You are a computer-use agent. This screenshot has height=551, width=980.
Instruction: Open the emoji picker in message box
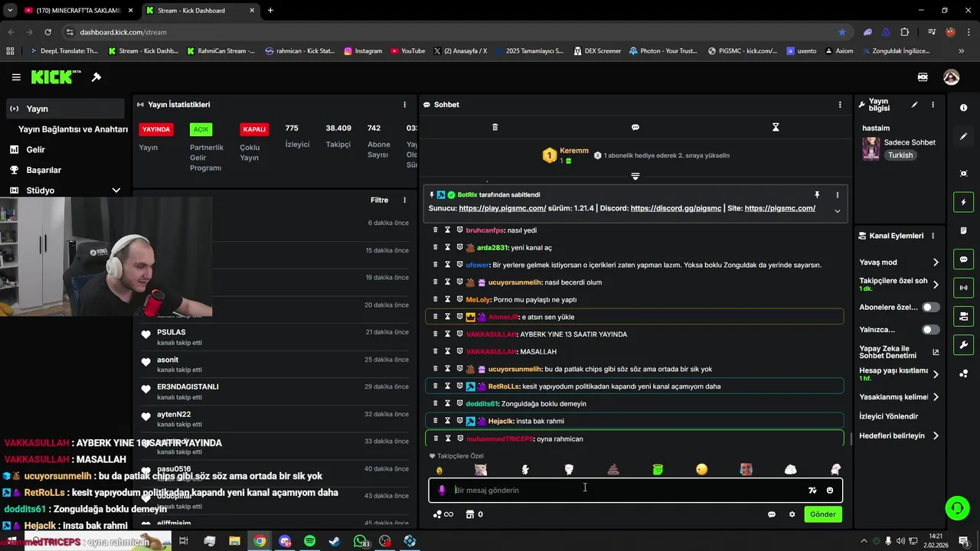coord(830,491)
